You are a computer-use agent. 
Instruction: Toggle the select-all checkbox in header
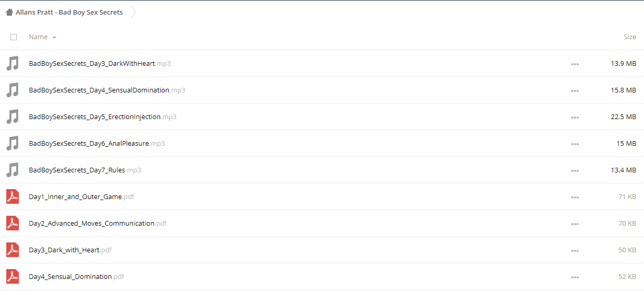pos(14,37)
